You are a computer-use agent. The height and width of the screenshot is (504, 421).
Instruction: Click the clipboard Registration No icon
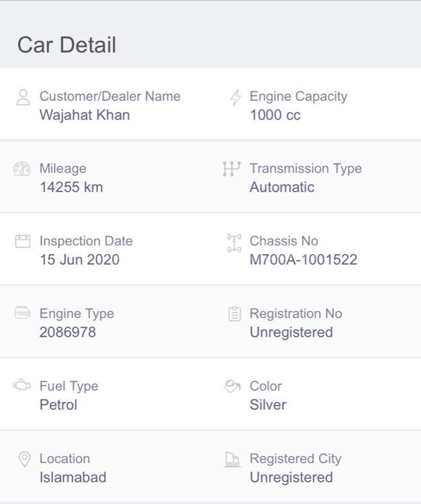(234, 314)
